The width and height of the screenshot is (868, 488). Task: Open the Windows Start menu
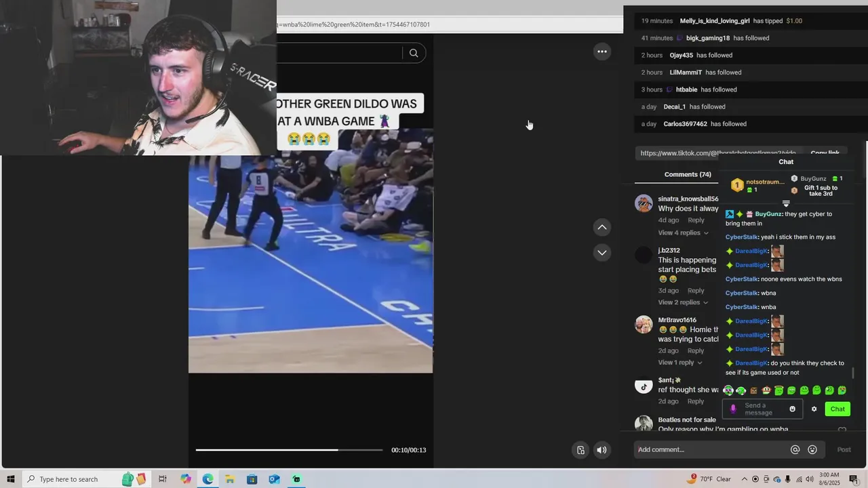(11, 479)
